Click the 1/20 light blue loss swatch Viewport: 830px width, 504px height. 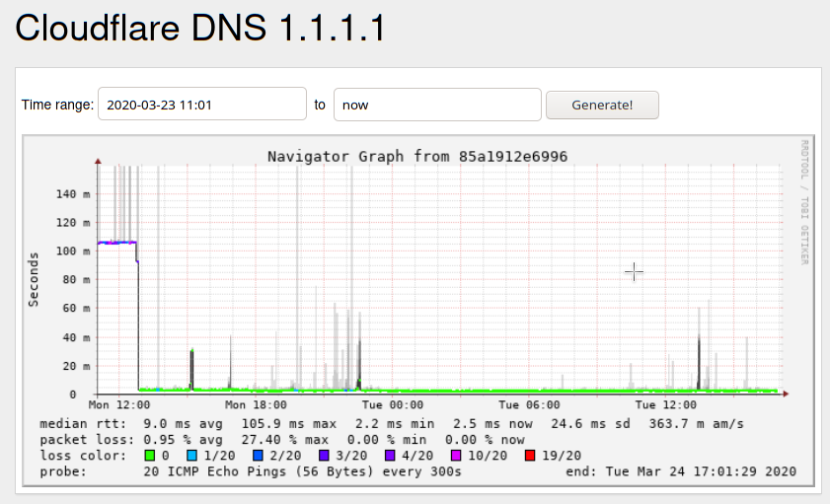pos(192,456)
